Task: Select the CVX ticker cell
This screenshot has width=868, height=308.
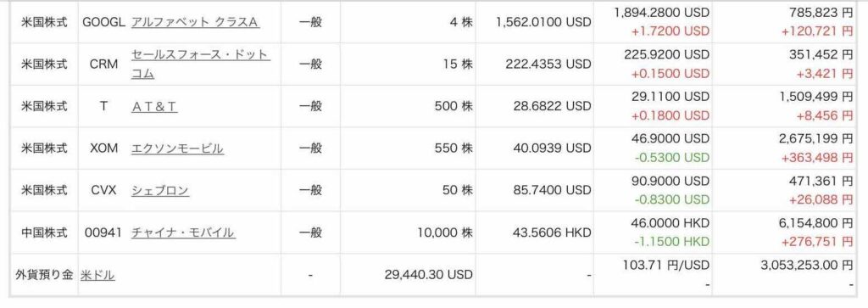Action: coord(103,191)
